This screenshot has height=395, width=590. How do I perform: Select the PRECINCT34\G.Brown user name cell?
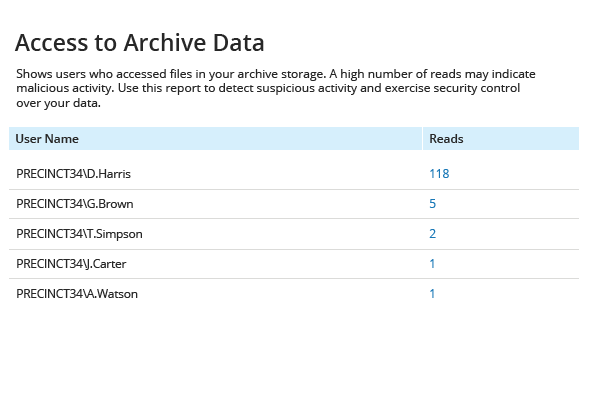point(75,204)
